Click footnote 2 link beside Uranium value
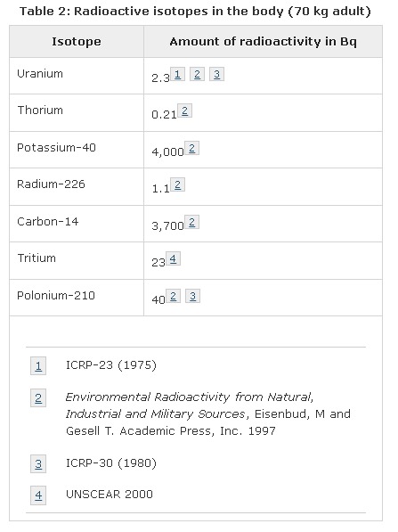 (197, 74)
